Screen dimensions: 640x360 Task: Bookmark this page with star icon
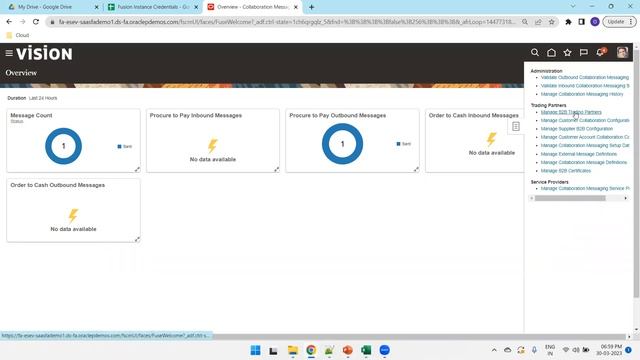pos(551,22)
